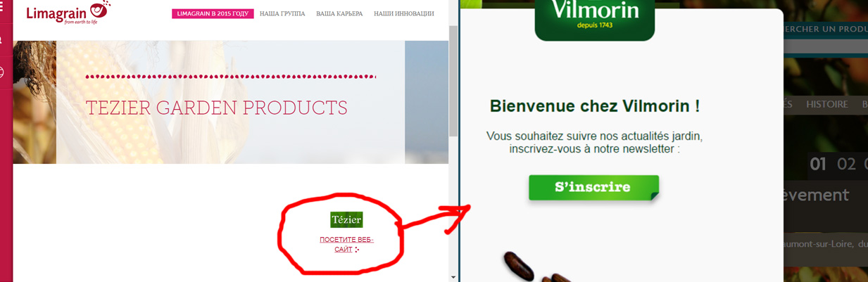Viewport: 868px width, 282px height.
Task: Click the green Tézier brand logo
Action: pyautogui.click(x=346, y=219)
